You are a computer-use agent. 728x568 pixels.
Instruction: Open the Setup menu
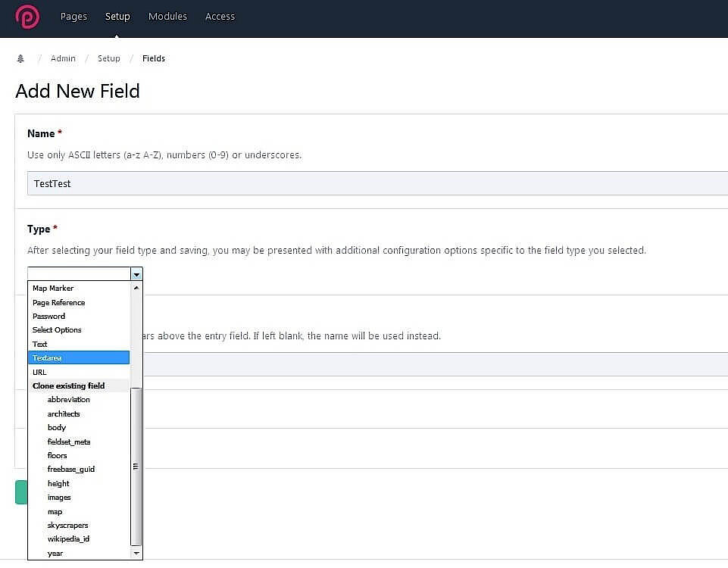click(x=117, y=16)
